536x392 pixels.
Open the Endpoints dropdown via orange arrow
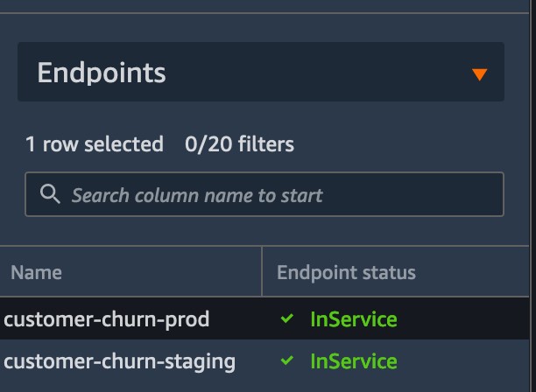[x=479, y=74]
